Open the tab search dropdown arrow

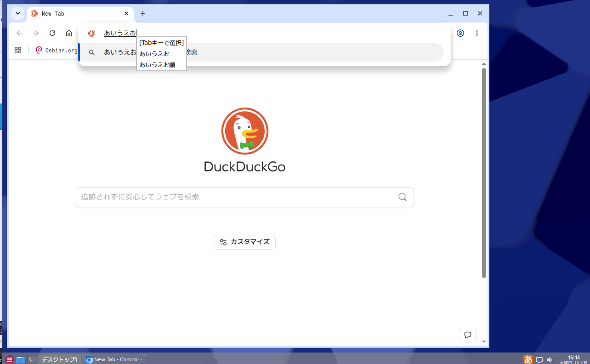click(x=18, y=13)
